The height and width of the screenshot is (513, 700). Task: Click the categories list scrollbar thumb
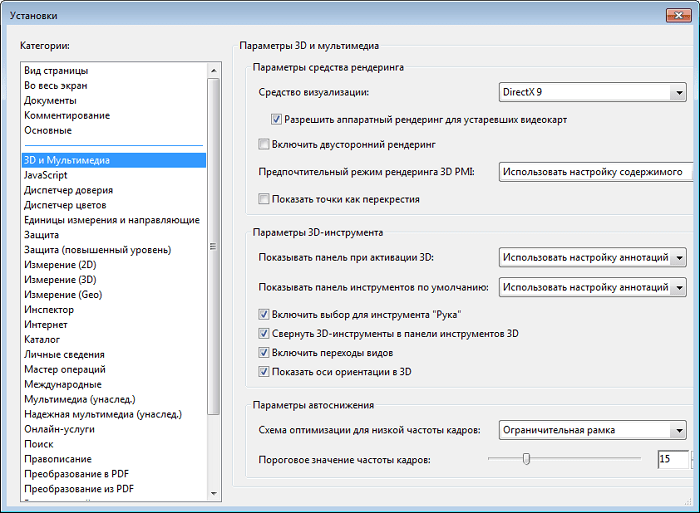(213, 246)
